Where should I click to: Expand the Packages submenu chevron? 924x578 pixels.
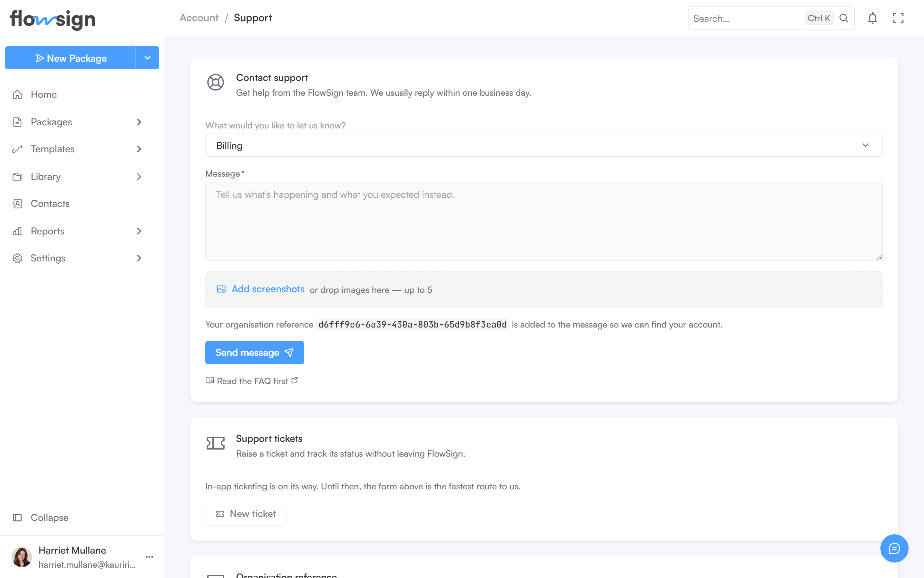coord(139,122)
